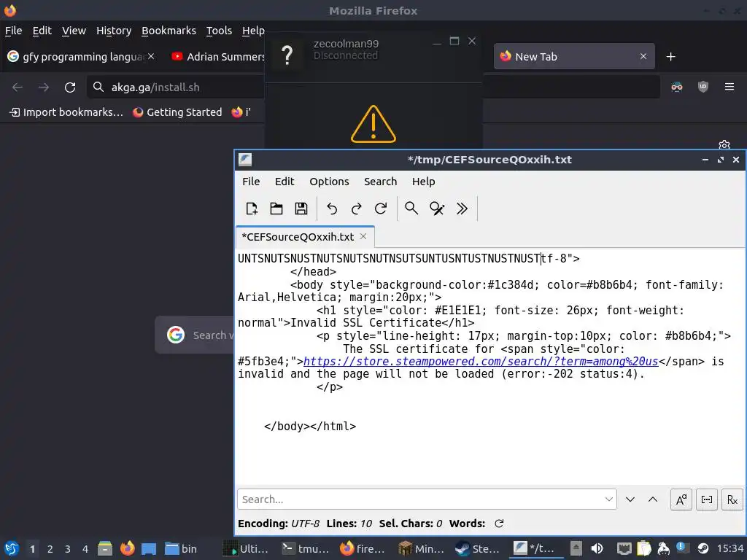Switch to workspace 2 in the taskbar
Screen dimensions: 747x560
pos(50,549)
